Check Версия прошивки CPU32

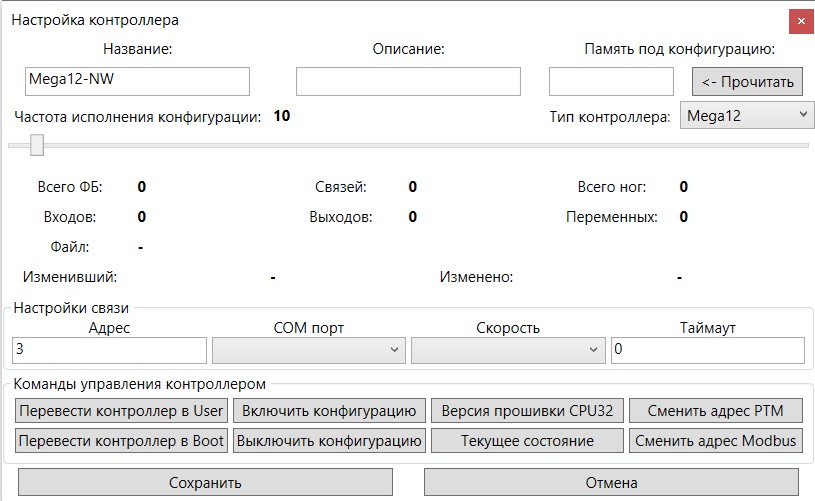point(527,410)
